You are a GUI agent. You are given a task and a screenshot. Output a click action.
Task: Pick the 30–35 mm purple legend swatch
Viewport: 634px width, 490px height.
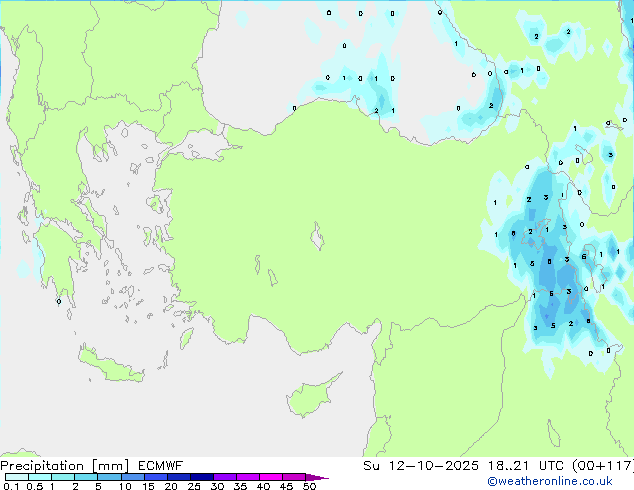click(225, 477)
